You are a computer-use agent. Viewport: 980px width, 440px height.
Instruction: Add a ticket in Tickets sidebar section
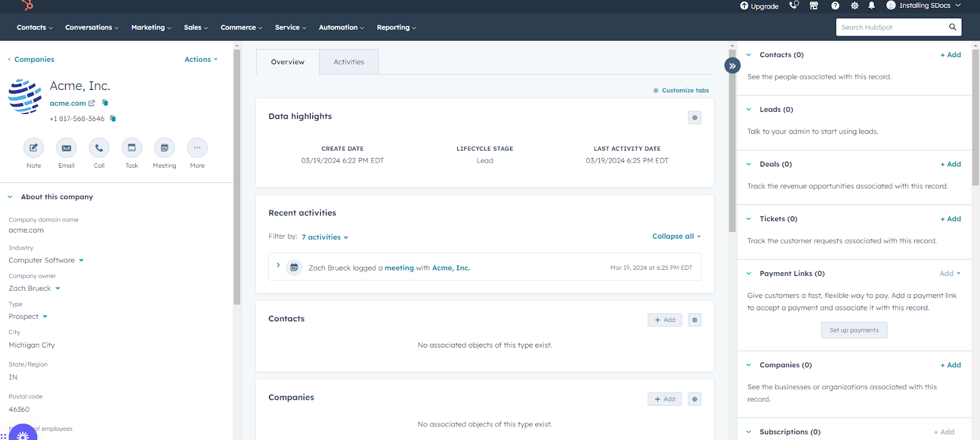pos(951,219)
